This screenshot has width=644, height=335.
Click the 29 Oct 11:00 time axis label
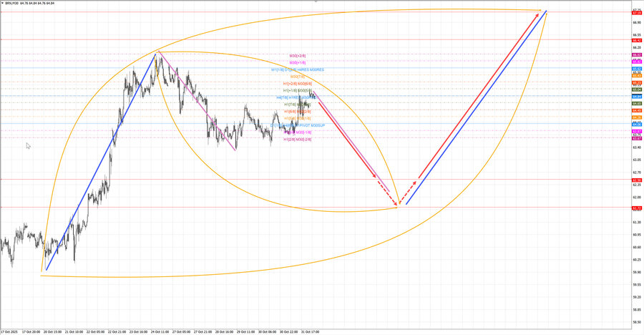click(x=245, y=331)
